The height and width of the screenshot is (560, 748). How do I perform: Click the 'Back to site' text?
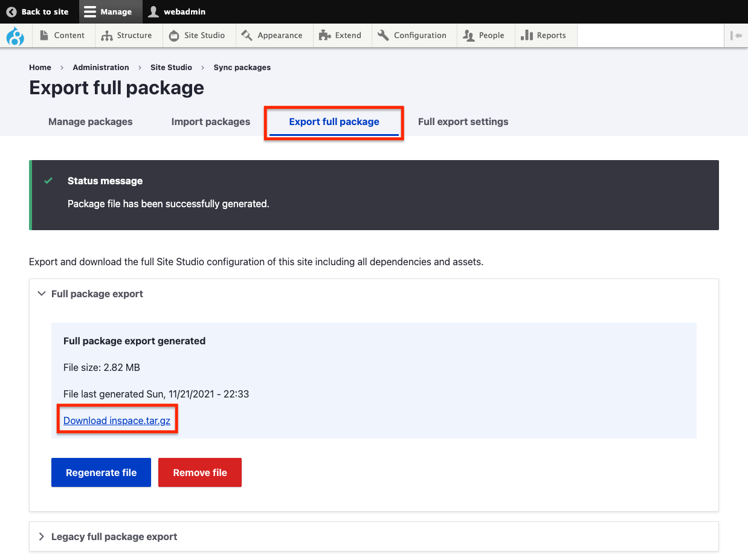click(x=45, y=11)
